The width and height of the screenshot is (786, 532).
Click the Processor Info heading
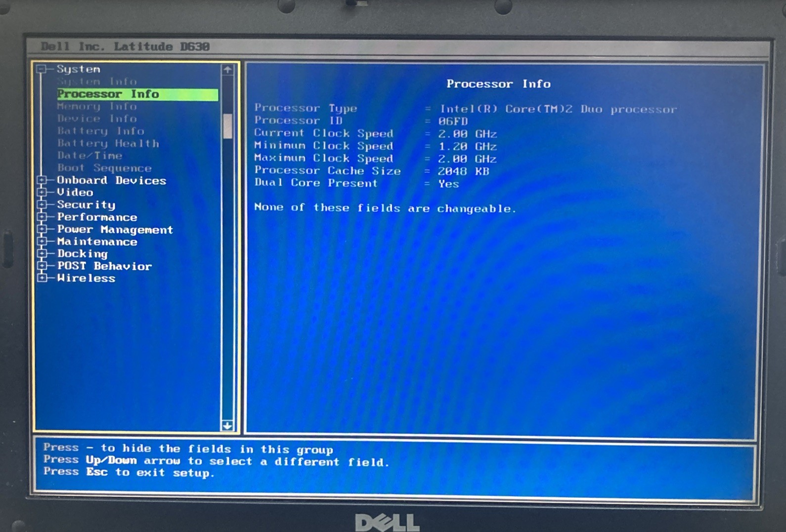pyautogui.click(x=498, y=84)
